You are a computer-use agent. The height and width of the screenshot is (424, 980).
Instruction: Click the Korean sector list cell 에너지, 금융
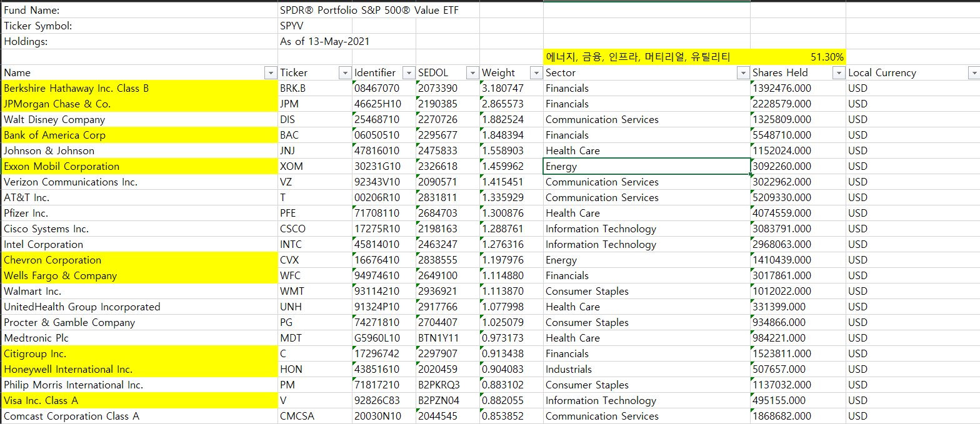click(x=647, y=57)
